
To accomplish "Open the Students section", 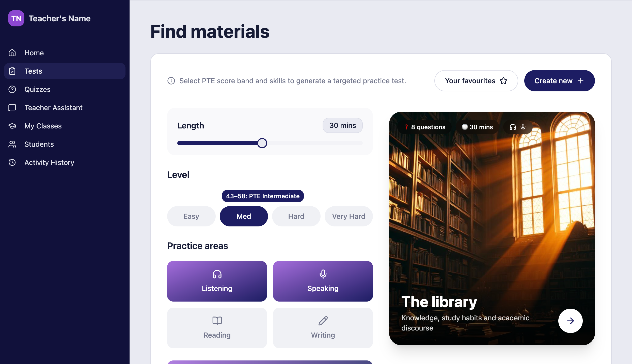I will click(65, 144).
